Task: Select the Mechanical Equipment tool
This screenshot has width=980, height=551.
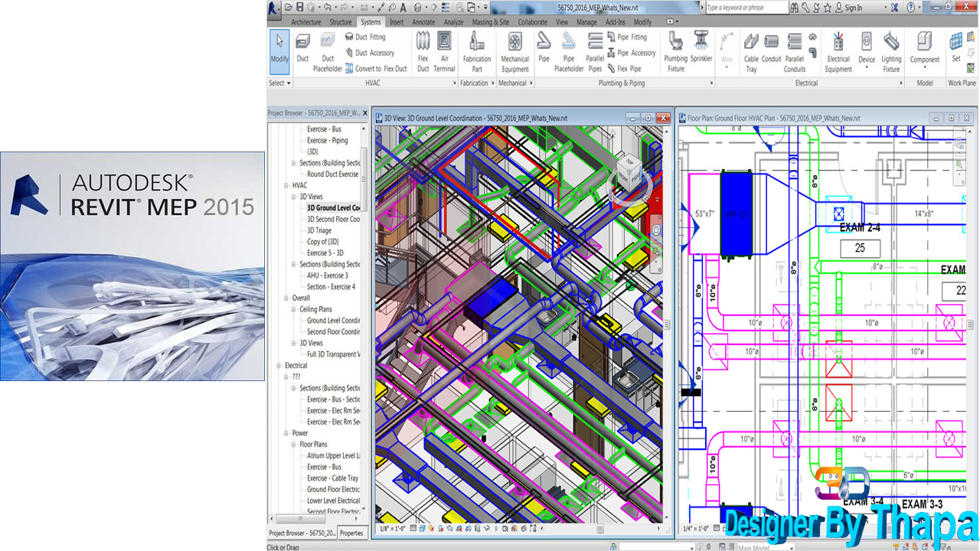Action: pos(514,51)
